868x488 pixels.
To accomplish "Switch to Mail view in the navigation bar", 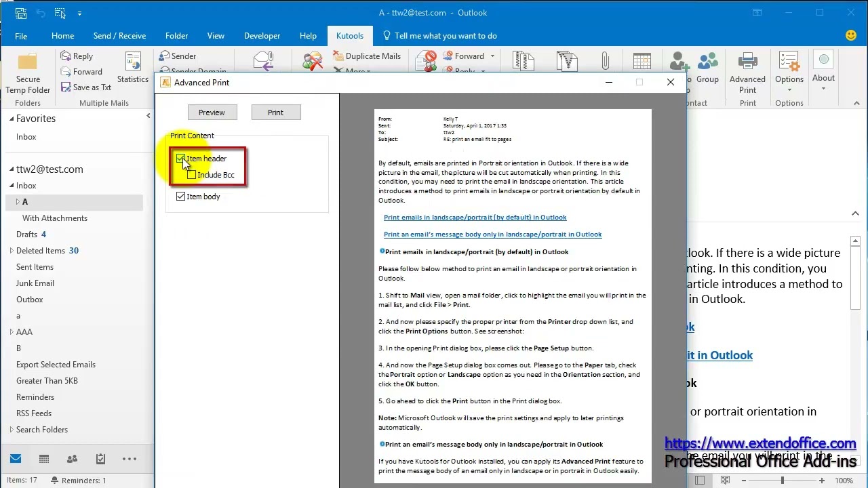I will [16, 459].
